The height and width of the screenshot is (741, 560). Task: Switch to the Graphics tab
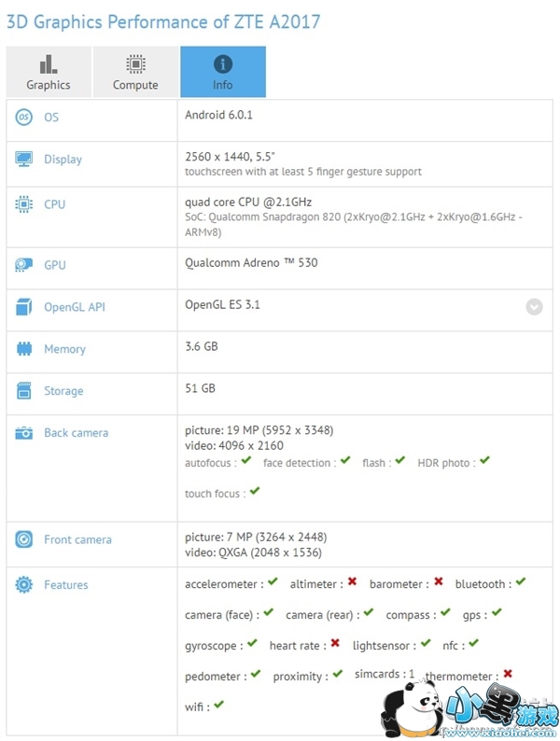[x=49, y=73]
